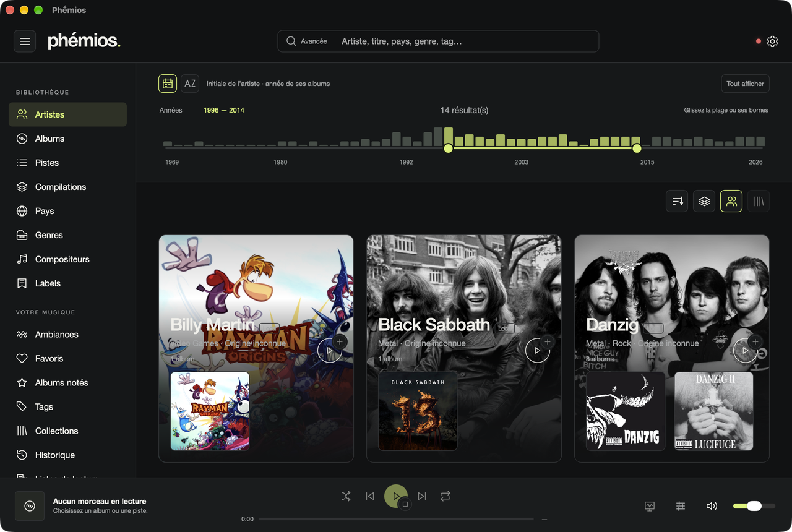Click the Tout afficher button

point(745,84)
